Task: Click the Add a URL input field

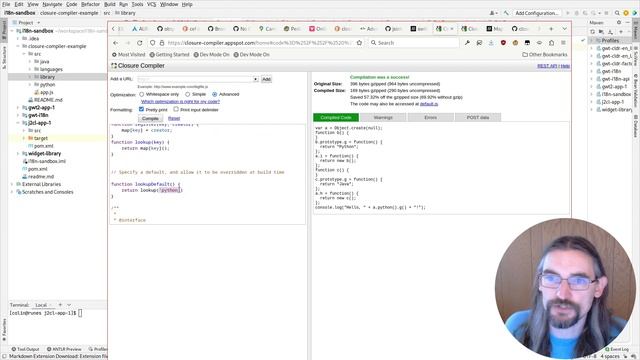Action: tap(195, 79)
